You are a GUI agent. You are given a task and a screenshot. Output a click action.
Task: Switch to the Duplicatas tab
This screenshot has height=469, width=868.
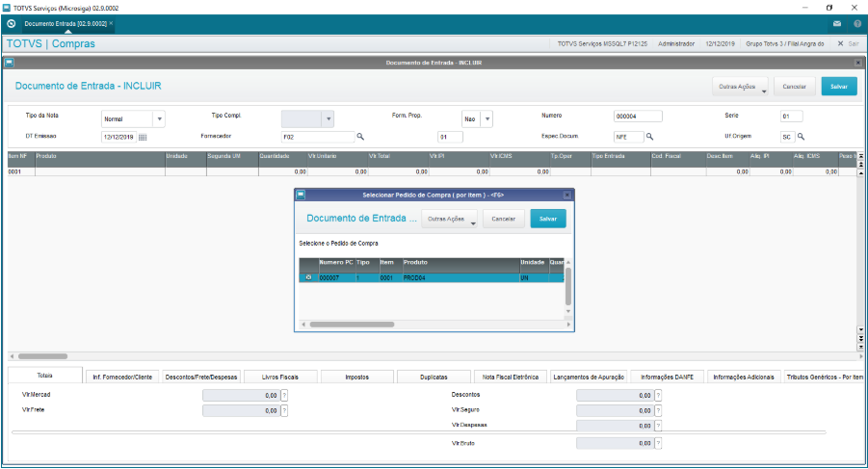click(x=434, y=377)
